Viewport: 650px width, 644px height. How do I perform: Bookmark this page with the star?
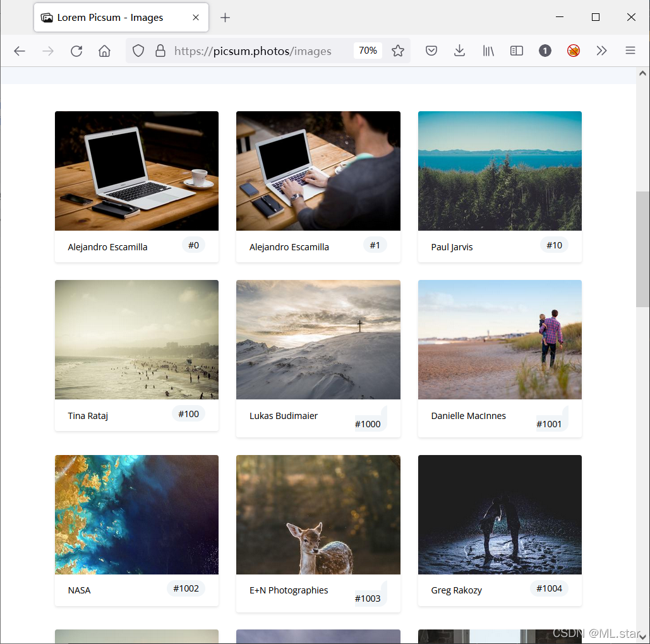click(x=398, y=51)
